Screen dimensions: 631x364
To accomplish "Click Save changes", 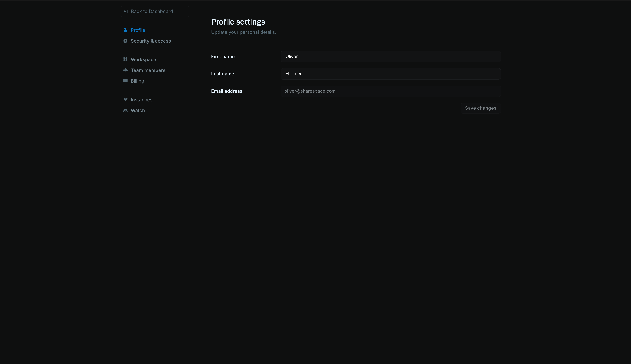I will click(x=480, y=108).
